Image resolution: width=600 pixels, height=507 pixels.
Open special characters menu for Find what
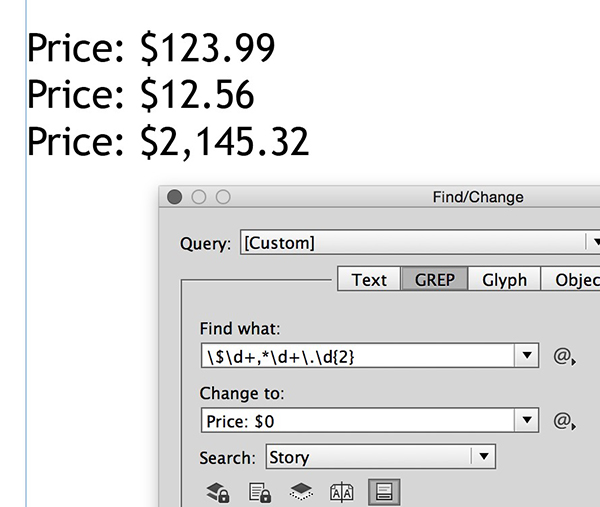click(564, 356)
